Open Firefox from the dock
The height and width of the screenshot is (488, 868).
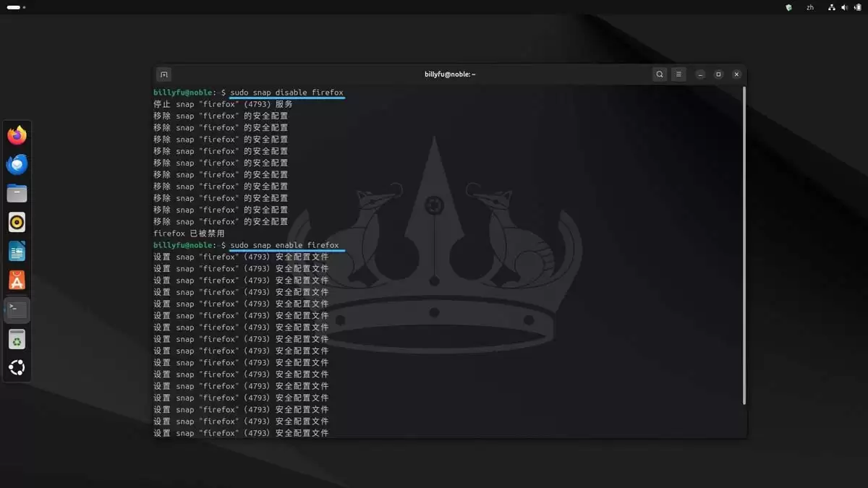[x=16, y=134]
